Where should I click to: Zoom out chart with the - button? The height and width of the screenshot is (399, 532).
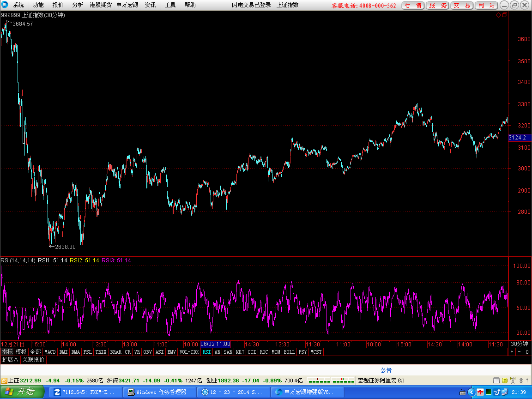(520, 352)
